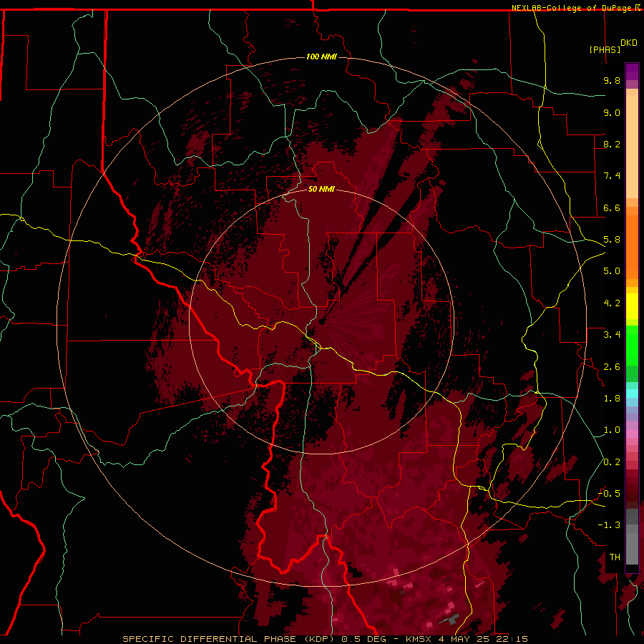
Task: Click the bright green segment of color bar
Action: (632, 345)
